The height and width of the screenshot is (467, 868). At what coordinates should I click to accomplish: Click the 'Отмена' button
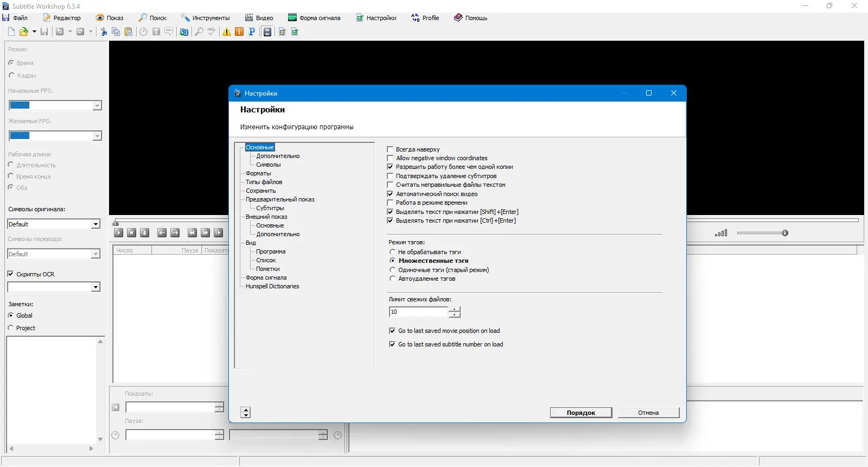tap(648, 413)
